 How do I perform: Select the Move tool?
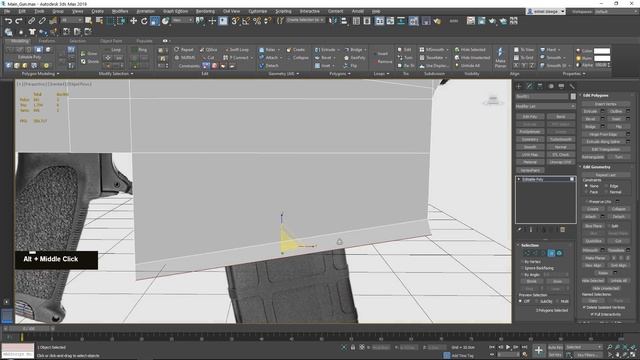coord(133,21)
